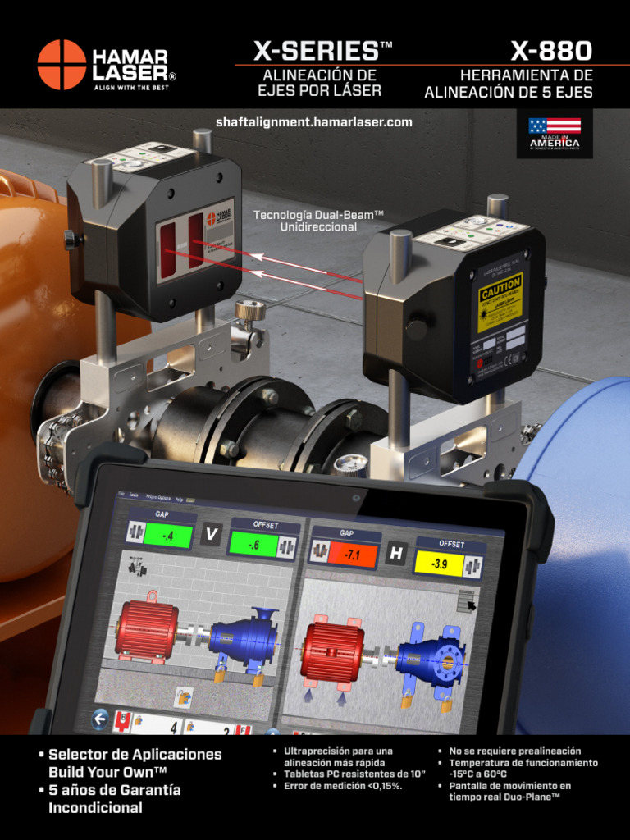Click the coupling icon beside vertical GAP value
Screen dimensions: 630x840
(x=136, y=533)
